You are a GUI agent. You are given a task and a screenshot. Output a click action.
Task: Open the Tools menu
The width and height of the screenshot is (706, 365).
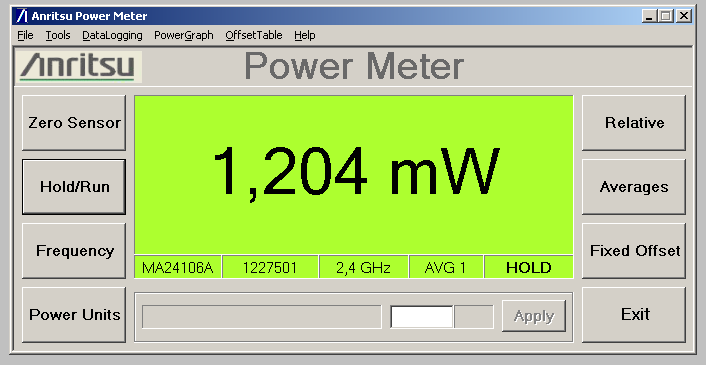coord(58,35)
